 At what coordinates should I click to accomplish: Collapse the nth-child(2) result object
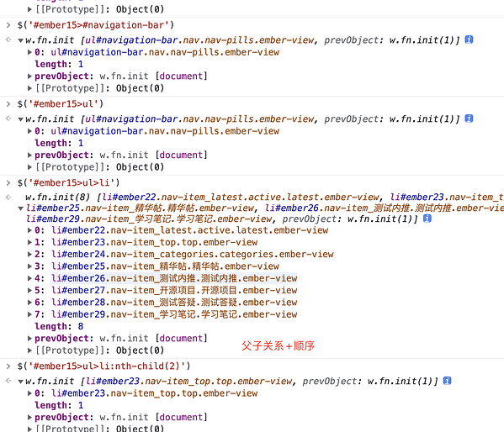20,382
